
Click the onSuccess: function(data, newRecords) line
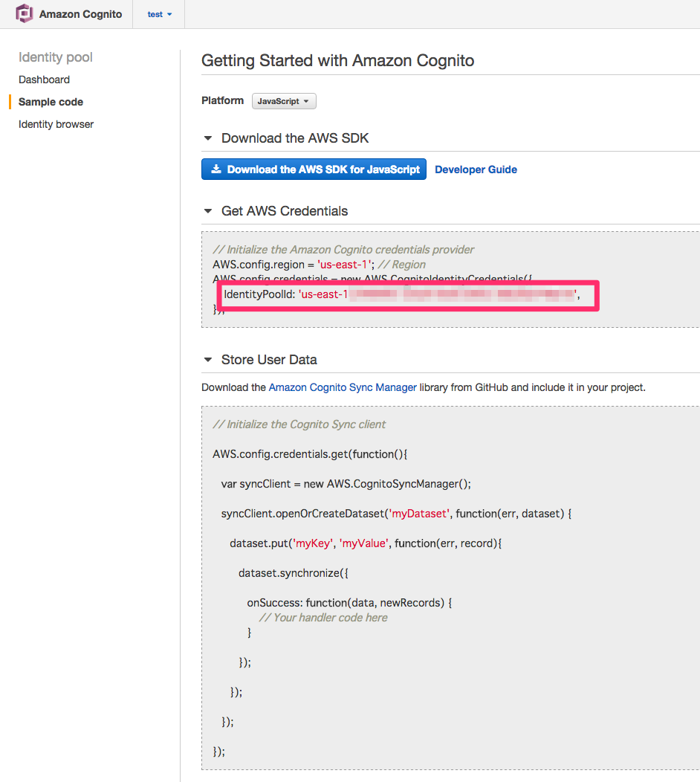349,603
